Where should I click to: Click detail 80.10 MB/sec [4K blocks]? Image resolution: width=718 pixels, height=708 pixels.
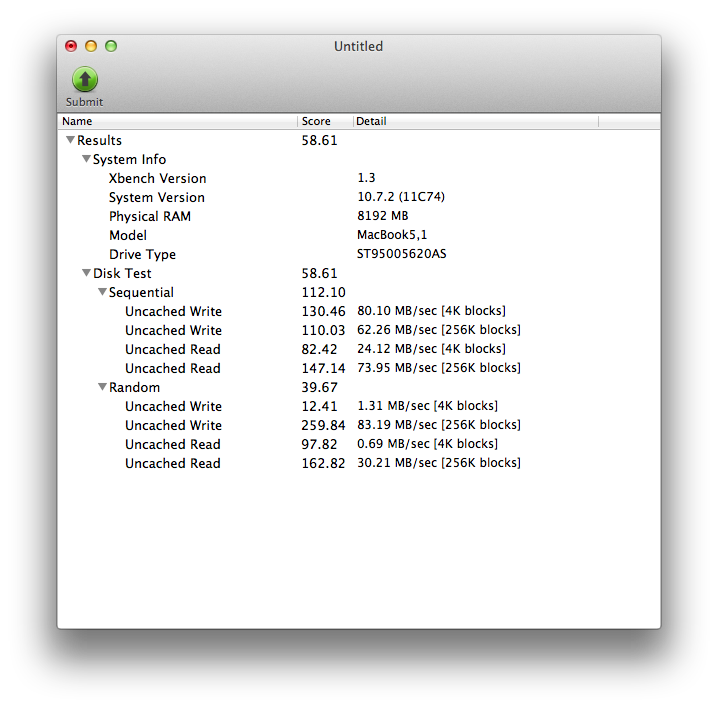(431, 311)
